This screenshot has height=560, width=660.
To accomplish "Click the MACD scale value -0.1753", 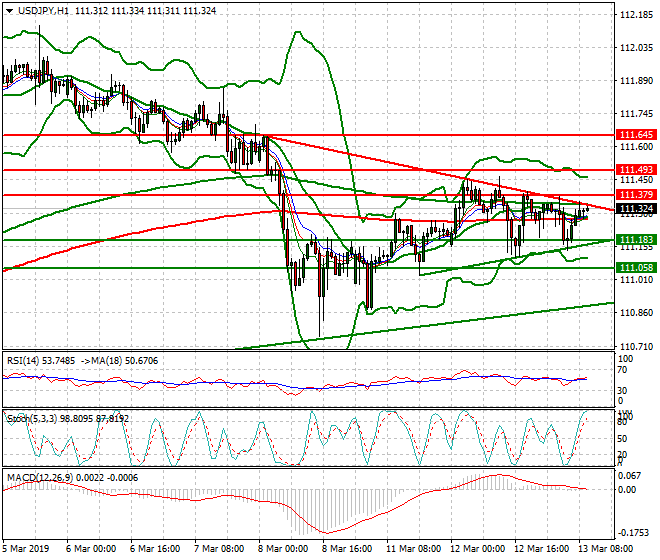I will tap(633, 533).
